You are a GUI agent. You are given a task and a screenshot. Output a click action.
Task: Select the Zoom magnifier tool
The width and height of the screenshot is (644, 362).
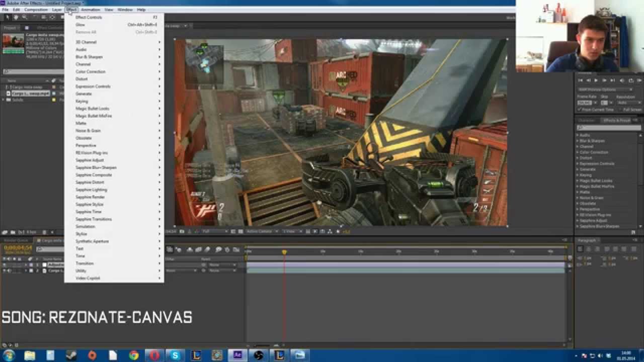click(24, 17)
